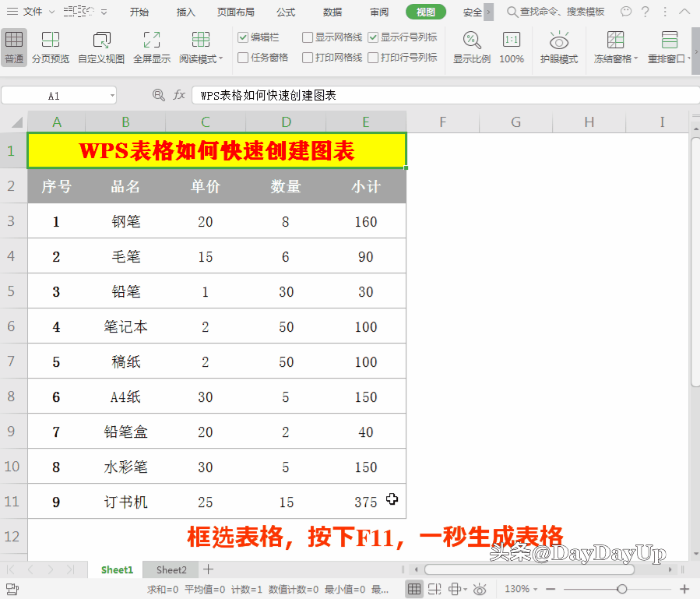Screen dimensions: 700x599
Task: Click zoom out minus button
Action: [551, 589]
